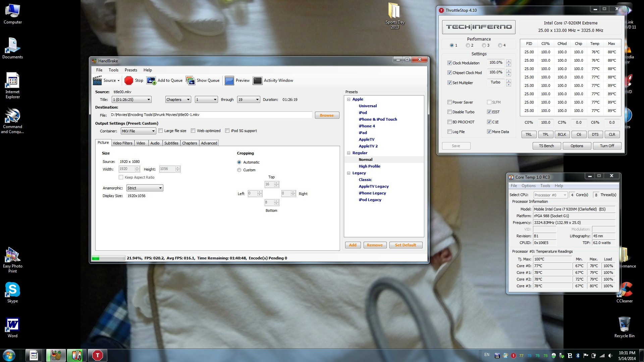This screenshot has width=644, height=362.
Task: Open HandBrake Presets menu
Action: point(131,70)
